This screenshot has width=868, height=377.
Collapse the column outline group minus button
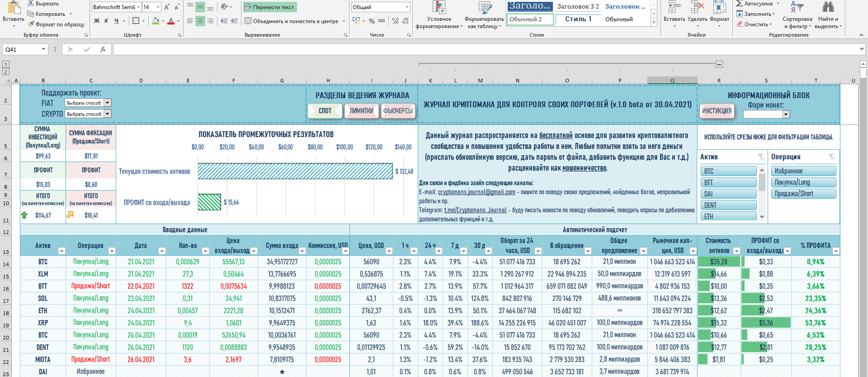click(719, 64)
